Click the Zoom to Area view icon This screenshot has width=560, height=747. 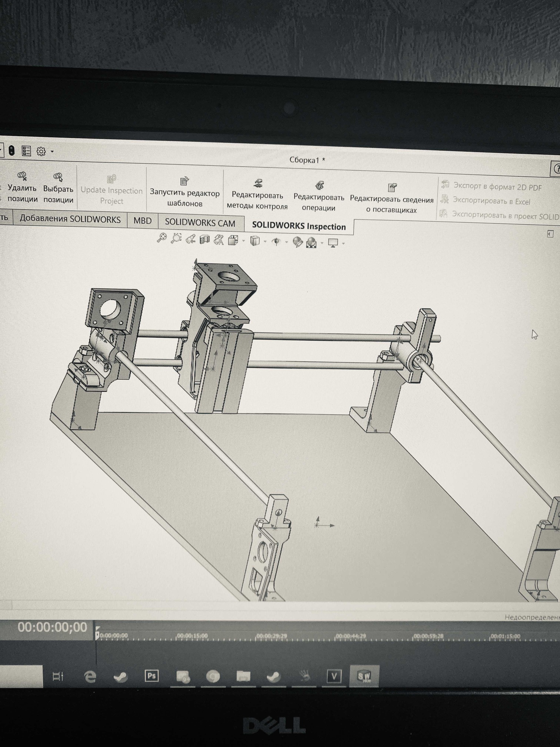point(176,238)
